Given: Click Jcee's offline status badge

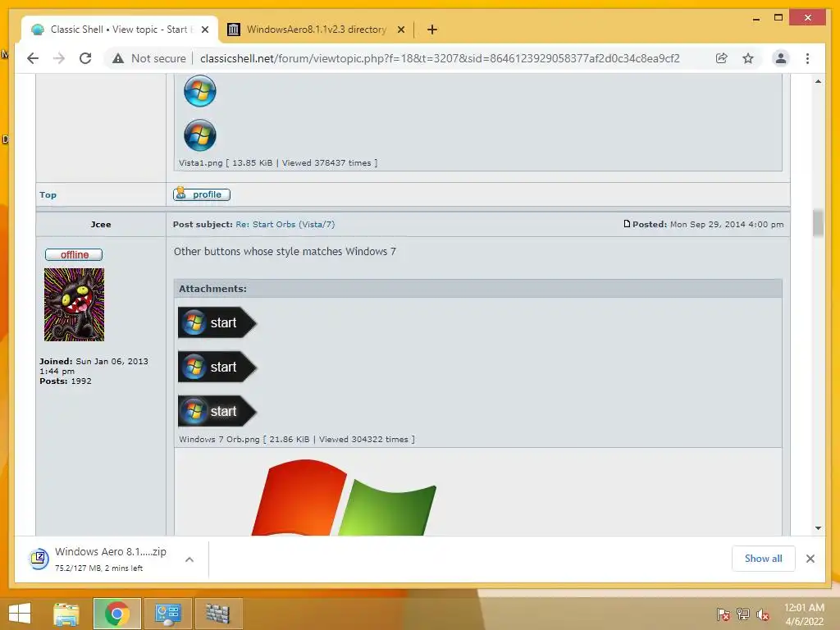Looking at the screenshot, I should coord(74,254).
